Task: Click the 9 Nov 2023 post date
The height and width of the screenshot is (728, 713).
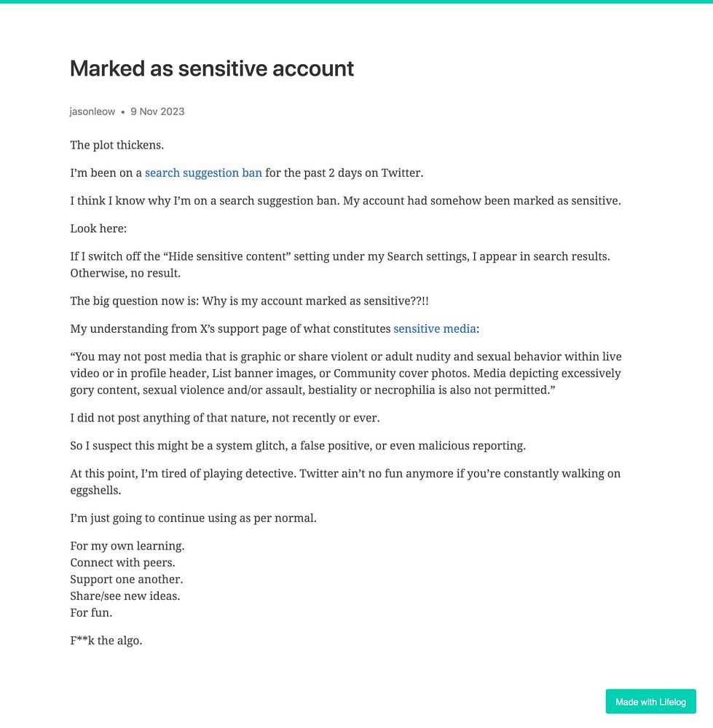Action: coord(157,111)
